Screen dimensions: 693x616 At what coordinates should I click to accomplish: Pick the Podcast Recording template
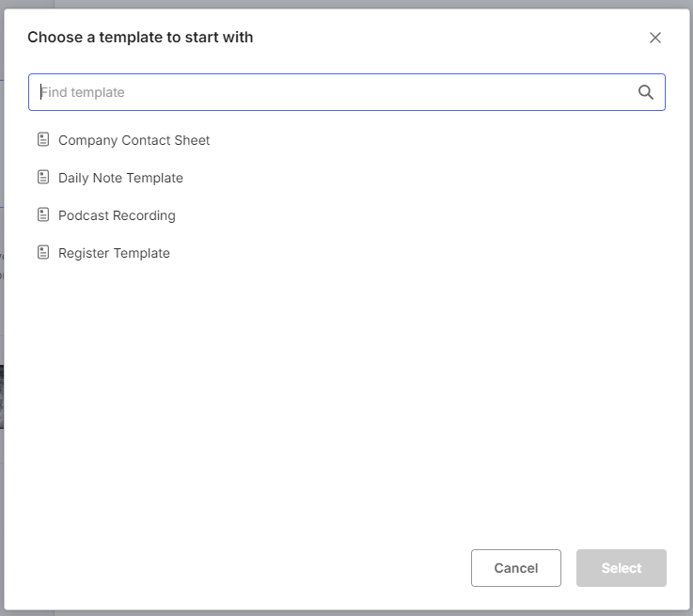point(117,215)
